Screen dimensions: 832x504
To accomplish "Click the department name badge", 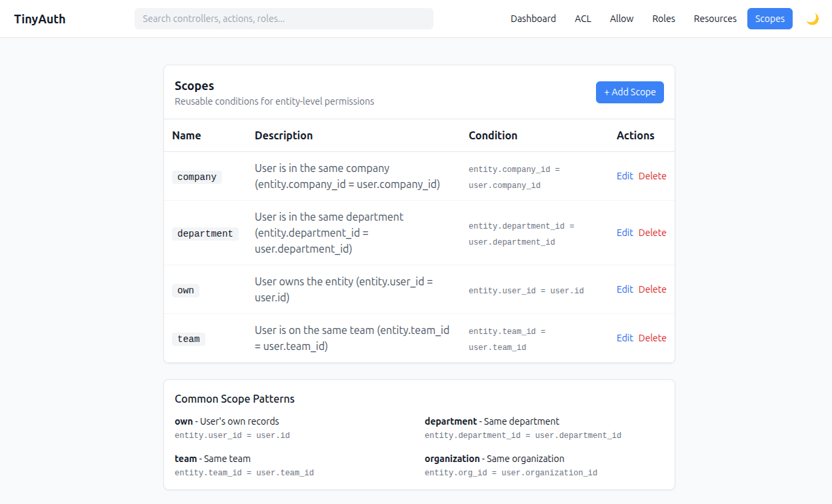I will click(205, 233).
